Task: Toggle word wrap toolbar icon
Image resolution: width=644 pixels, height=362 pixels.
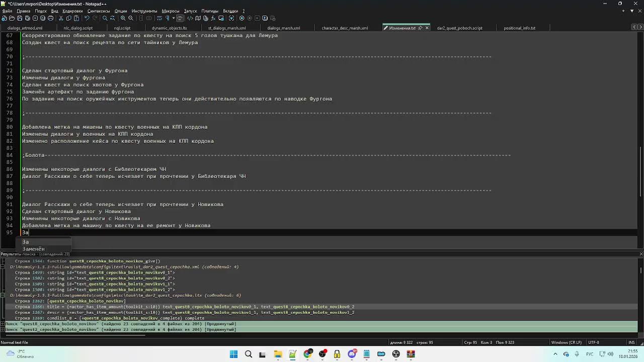Action: click(x=159, y=18)
